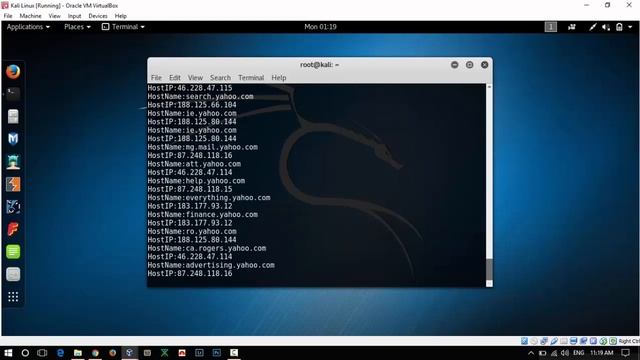Click the VirtualBox USB status icon
640x360 pixels.
click(554, 341)
